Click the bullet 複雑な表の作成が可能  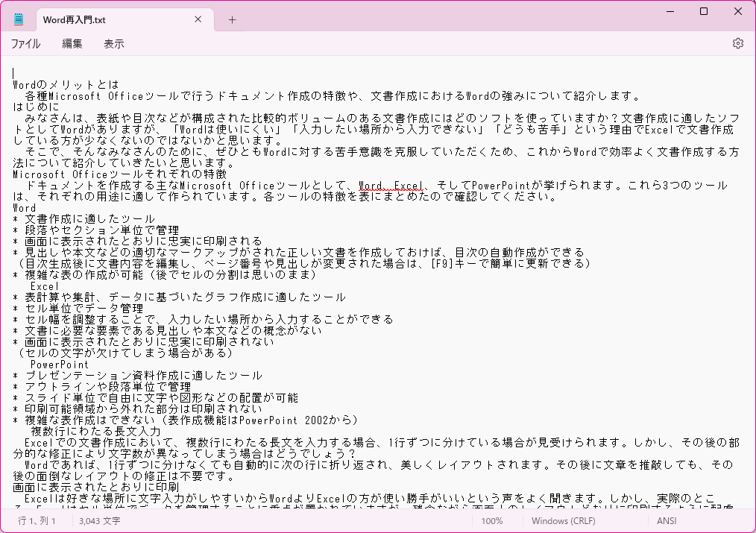tap(165, 274)
